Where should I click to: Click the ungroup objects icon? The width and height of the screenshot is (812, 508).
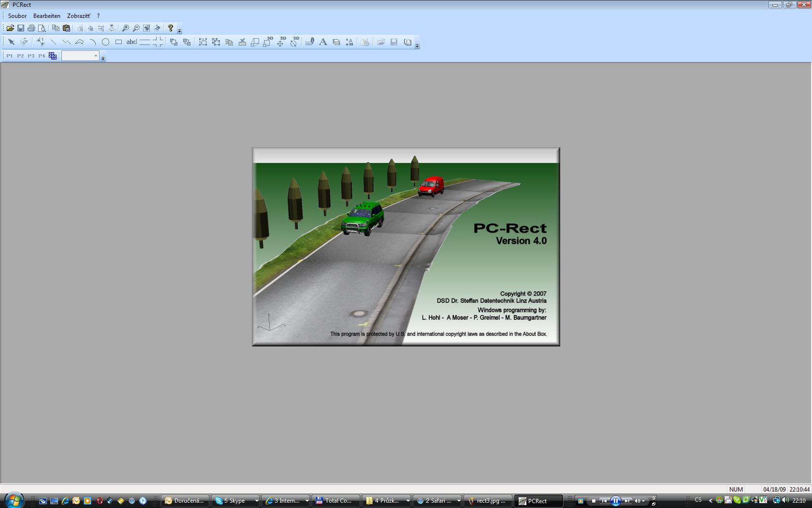(x=216, y=42)
